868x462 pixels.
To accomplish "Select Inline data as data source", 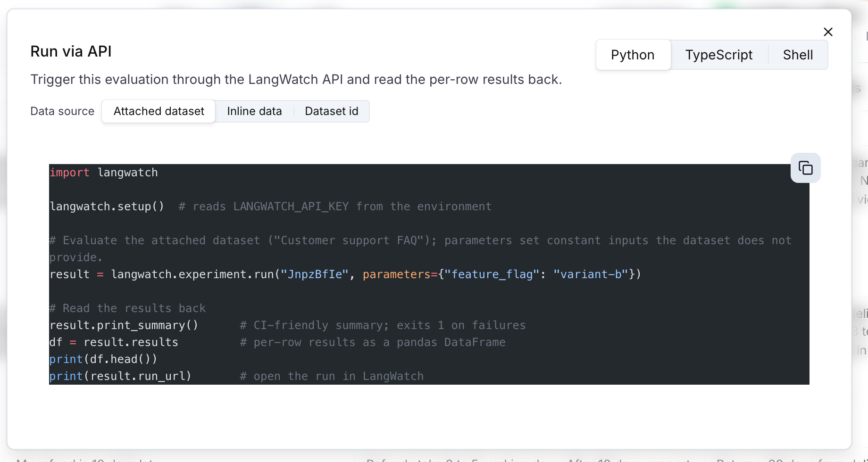I will [254, 111].
